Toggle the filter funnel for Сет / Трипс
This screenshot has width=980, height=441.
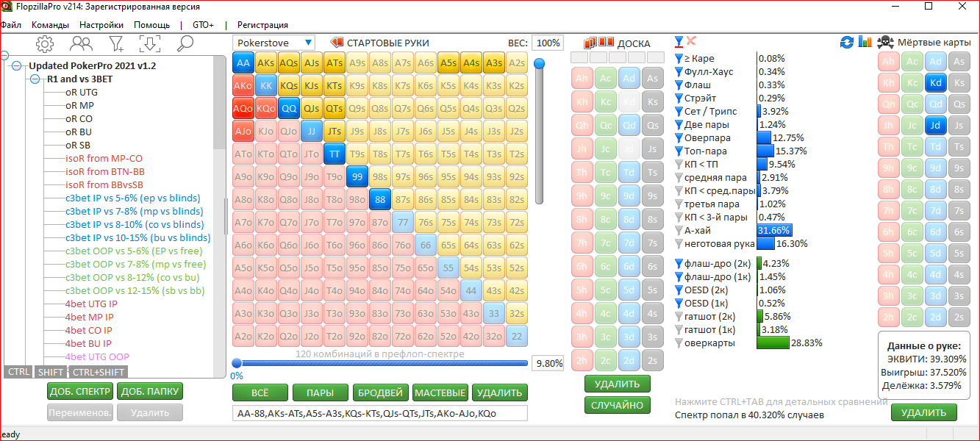679,111
